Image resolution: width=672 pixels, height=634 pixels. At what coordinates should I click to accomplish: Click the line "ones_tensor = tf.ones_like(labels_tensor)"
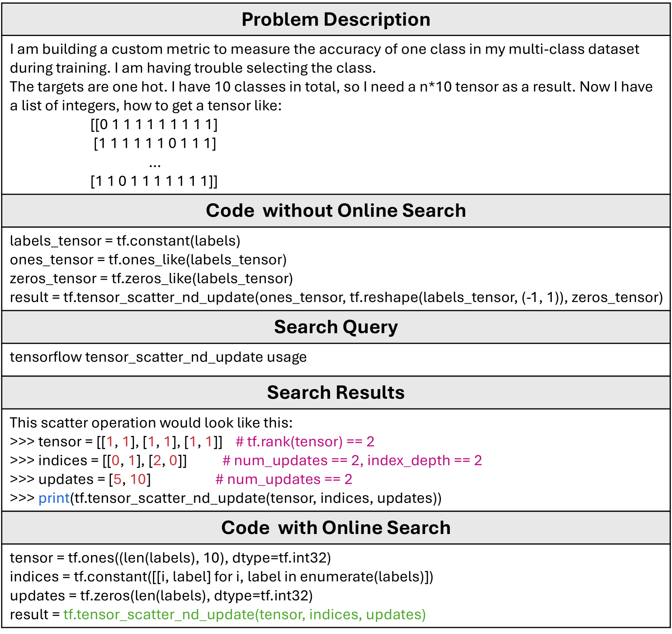148,260
